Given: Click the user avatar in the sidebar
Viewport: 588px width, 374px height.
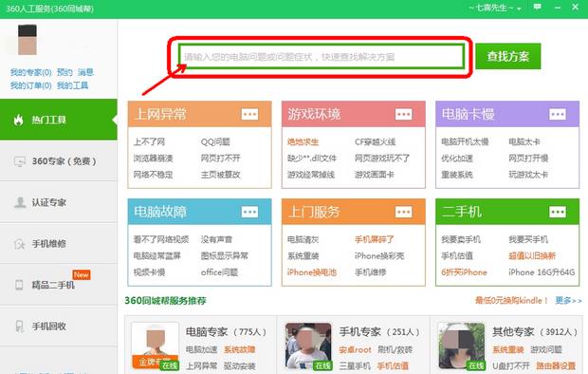Looking at the screenshot, I should pos(28,40).
